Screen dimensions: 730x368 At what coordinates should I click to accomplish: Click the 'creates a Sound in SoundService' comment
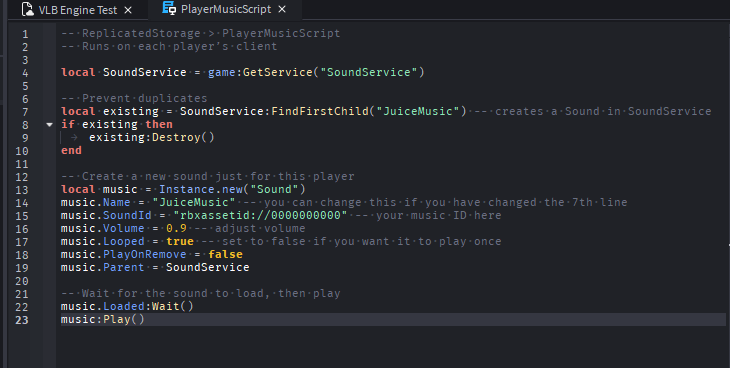pyautogui.click(x=593, y=111)
